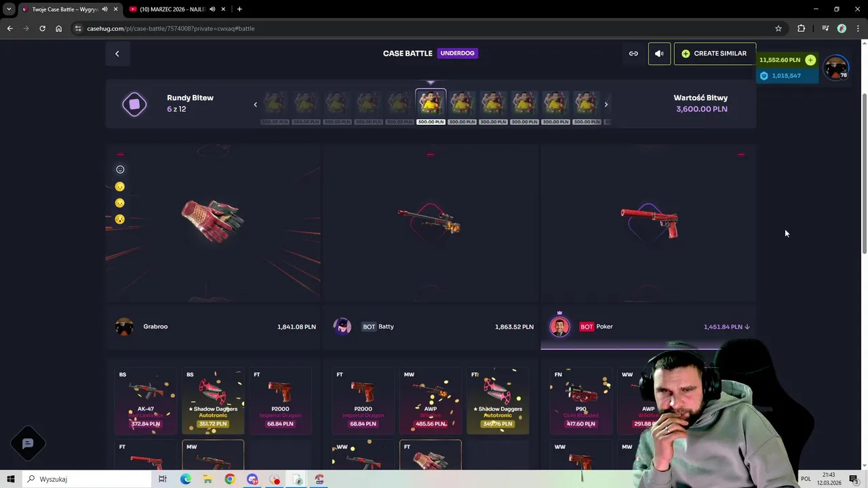Image resolution: width=868 pixels, height=488 pixels.
Task: Click the Wyszukaj taskbar search box
Action: pyautogui.click(x=86, y=479)
